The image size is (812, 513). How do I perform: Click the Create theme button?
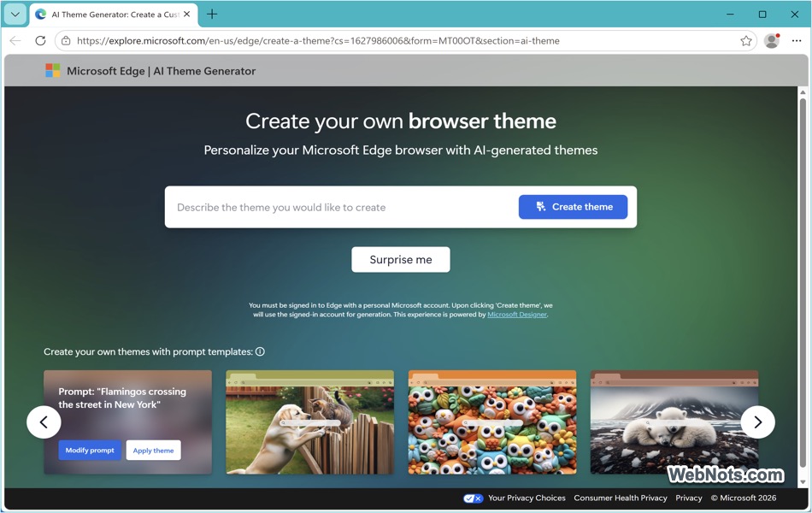point(573,207)
